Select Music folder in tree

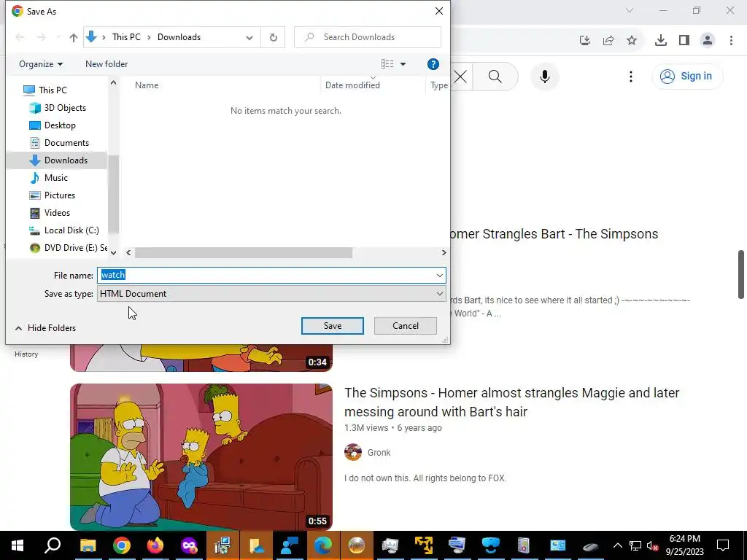click(55, 178)
